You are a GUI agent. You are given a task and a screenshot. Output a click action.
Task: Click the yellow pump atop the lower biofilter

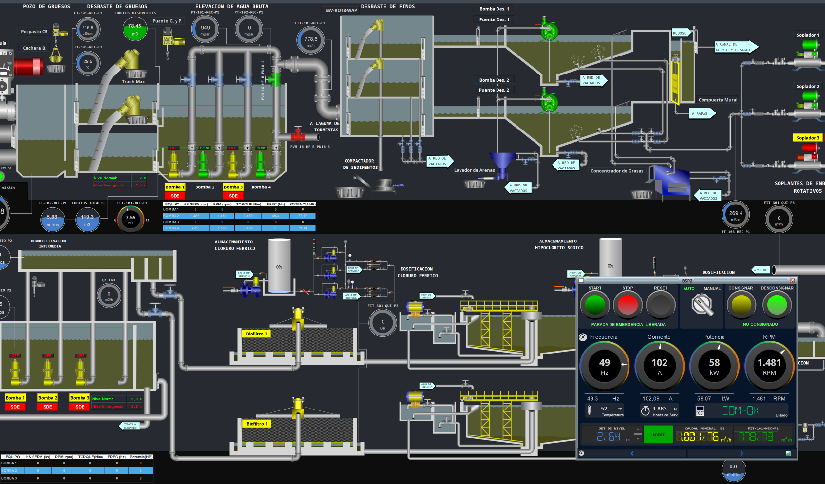tap(298, 405)
